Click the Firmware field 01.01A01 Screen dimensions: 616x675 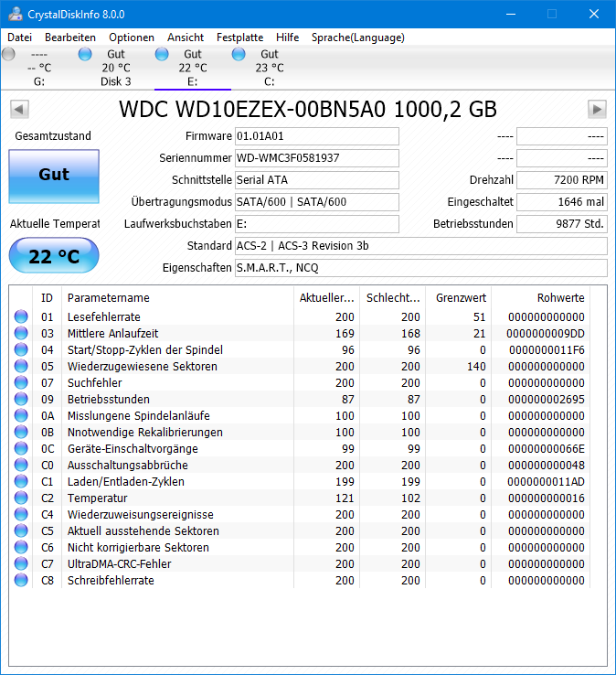pos(317,136)
